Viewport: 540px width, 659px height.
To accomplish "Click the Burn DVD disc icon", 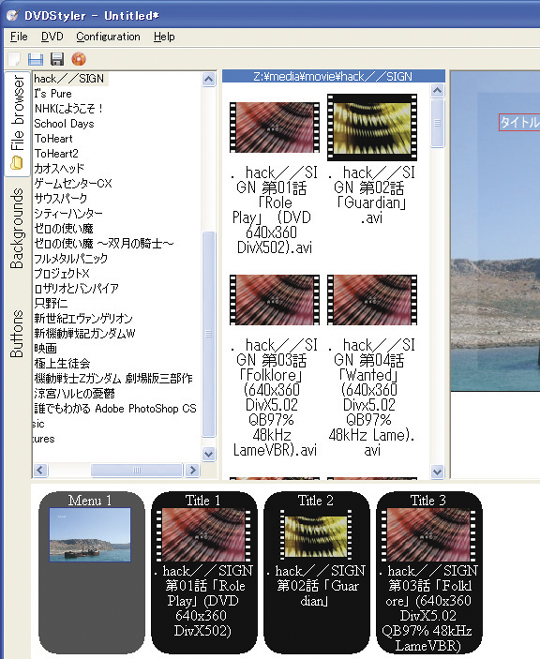I will point(79,59).
